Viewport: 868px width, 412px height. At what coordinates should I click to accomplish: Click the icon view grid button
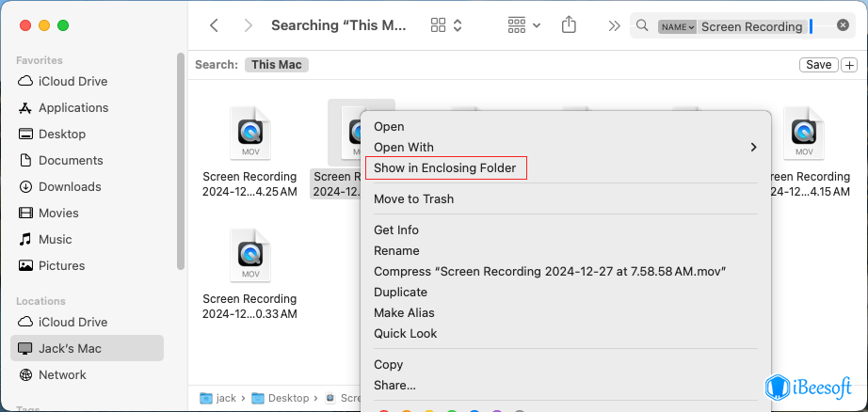tap(440, 26)
